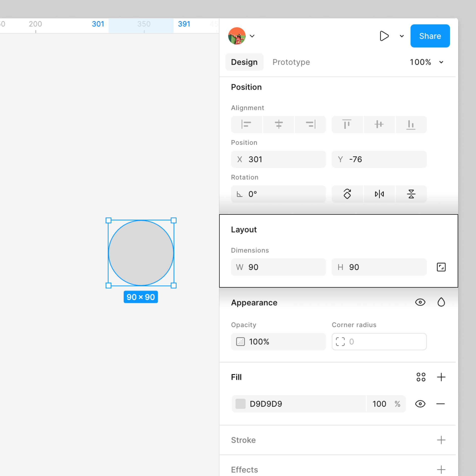Click the align right icon

tap(310, 124)
